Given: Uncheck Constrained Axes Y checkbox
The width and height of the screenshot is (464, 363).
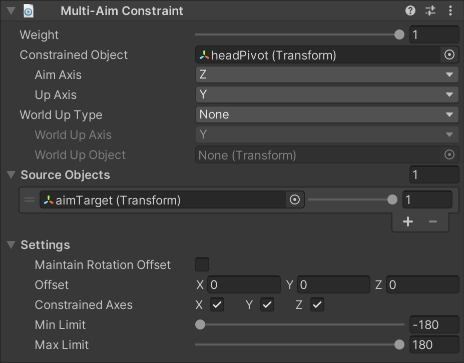Looking at the screenshot, I should pyautogui.click(x=267, y=305).
